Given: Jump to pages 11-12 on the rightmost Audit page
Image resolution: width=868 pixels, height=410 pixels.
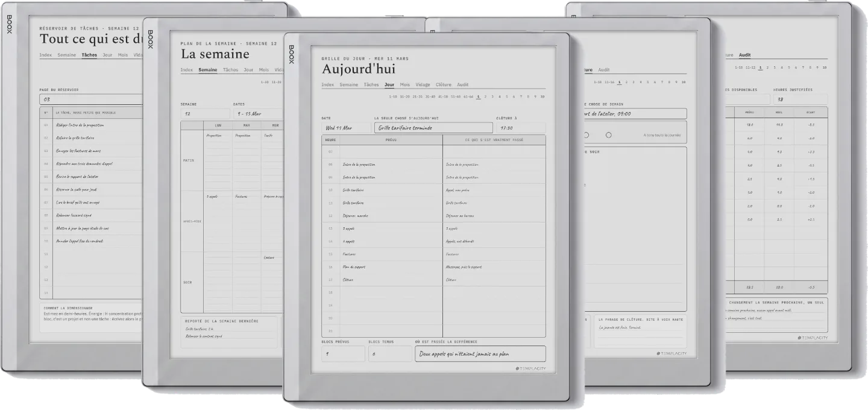Looking at the screenshot, I should point(750,68).
